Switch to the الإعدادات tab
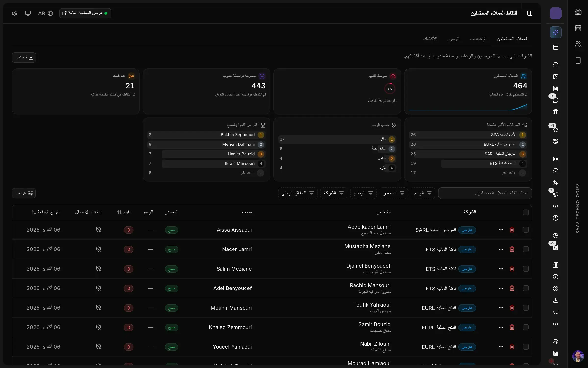This screenshot has height=368, width=588. point(478,39)
